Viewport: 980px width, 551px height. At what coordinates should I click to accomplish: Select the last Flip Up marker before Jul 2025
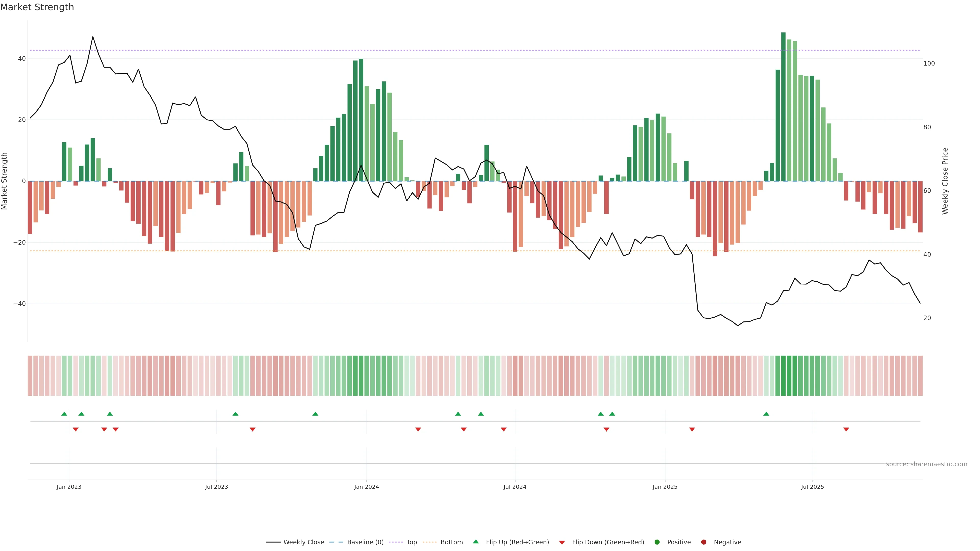(766, 414)
